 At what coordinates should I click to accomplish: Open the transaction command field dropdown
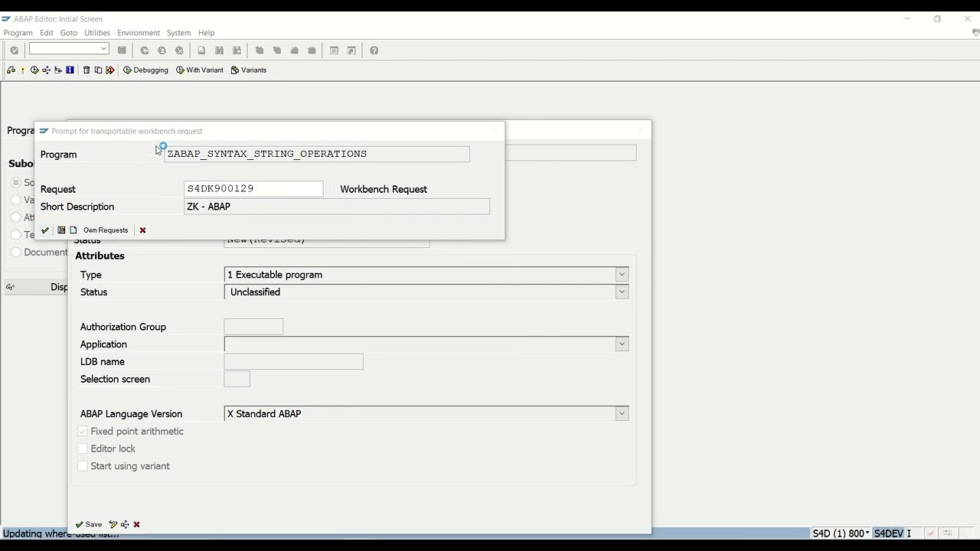(x=103, y=50)
